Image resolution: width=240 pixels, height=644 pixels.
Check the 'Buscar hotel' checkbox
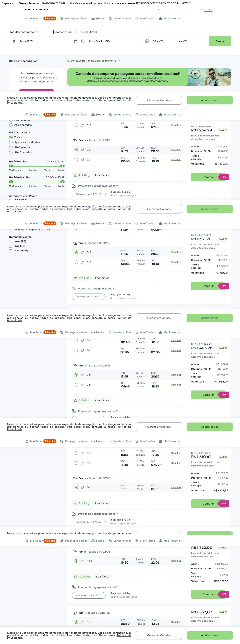coord(77,32)
